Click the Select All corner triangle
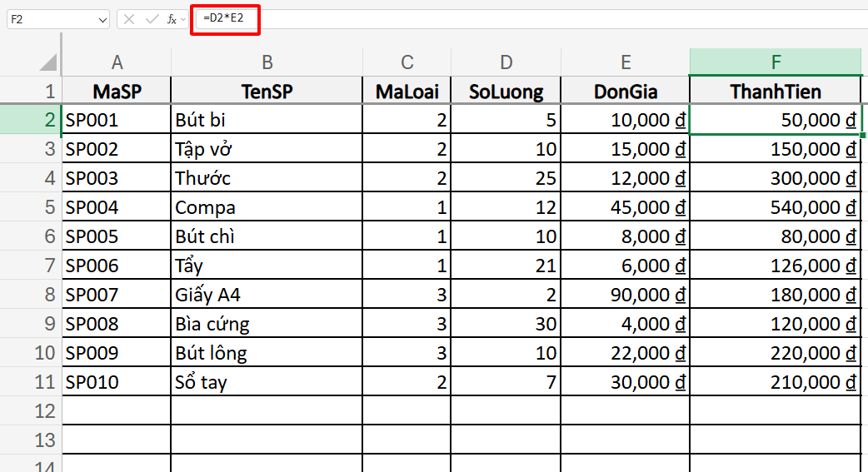The height and width of the screenshot is (472, 868). pyautogui.click(x=48, y=62)
